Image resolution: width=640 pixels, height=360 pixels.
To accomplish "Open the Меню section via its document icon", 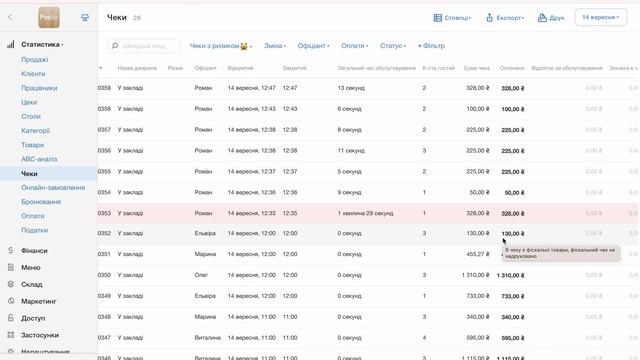I will [x=11, y=267].
